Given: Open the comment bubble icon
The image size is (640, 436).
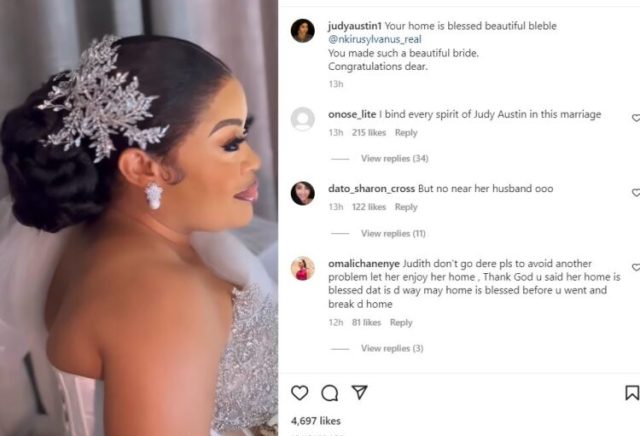Looking at the screenshot, I should coord(329,393).
